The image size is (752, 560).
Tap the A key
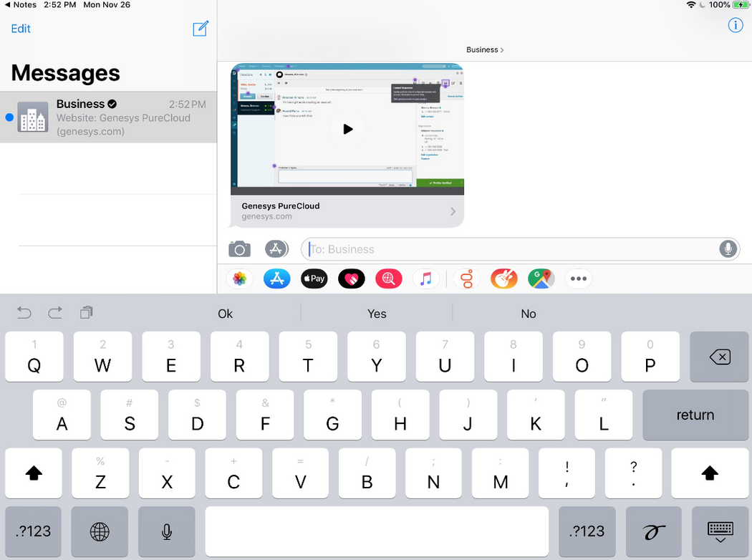(62, 415)
